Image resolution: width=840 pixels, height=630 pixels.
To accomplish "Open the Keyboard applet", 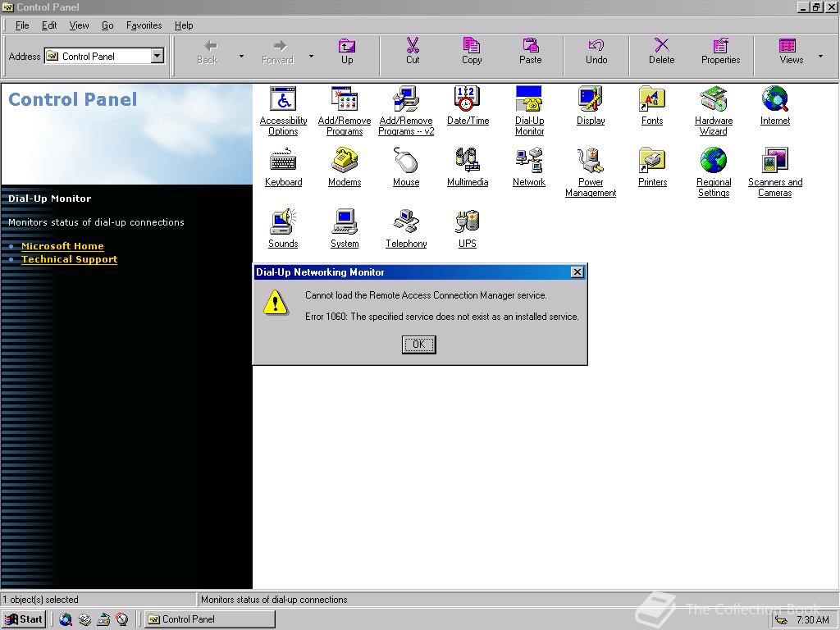I will click(x=283, y=167).
